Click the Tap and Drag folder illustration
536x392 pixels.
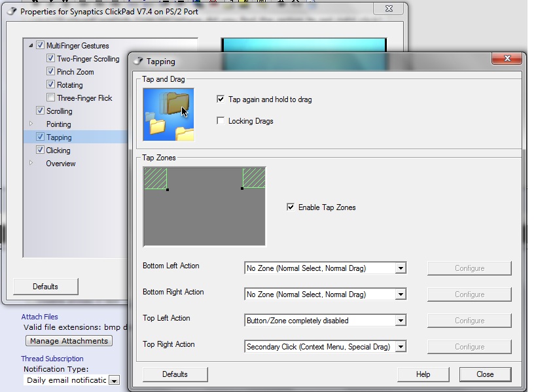tap(169, 115)
